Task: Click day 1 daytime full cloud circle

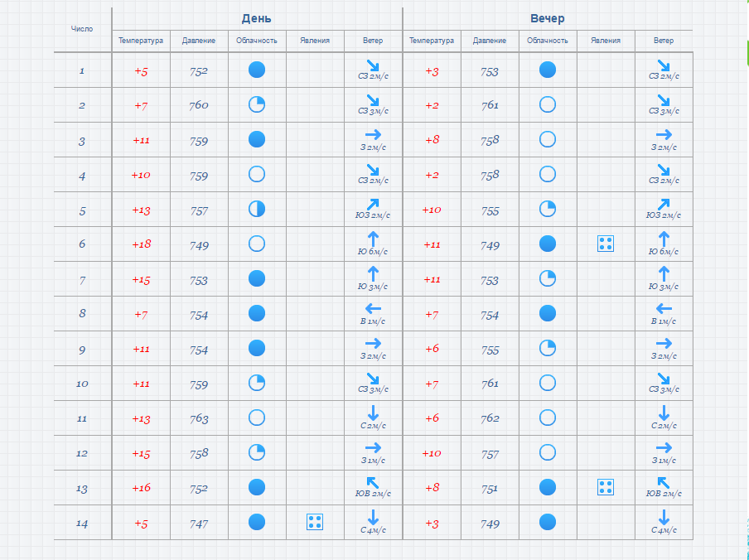Action: coord(257,70)
